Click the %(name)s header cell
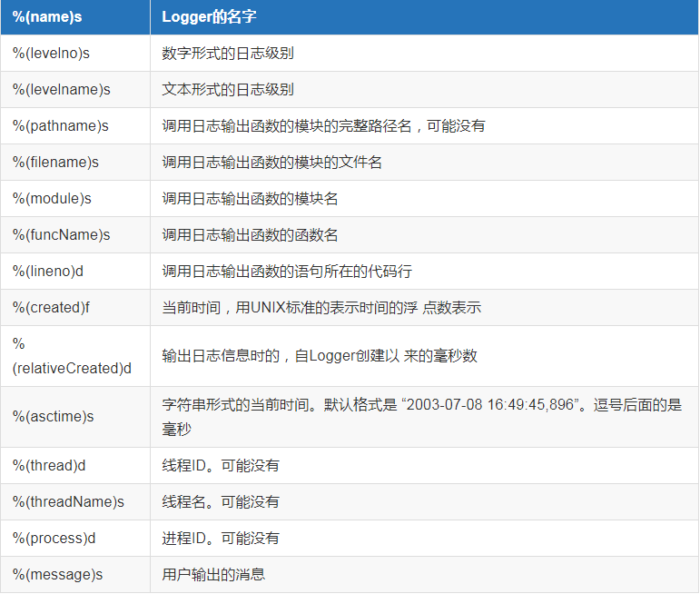The height and width of the screenshot is (594, 700). pyautogui.click(x=75, y=17)
